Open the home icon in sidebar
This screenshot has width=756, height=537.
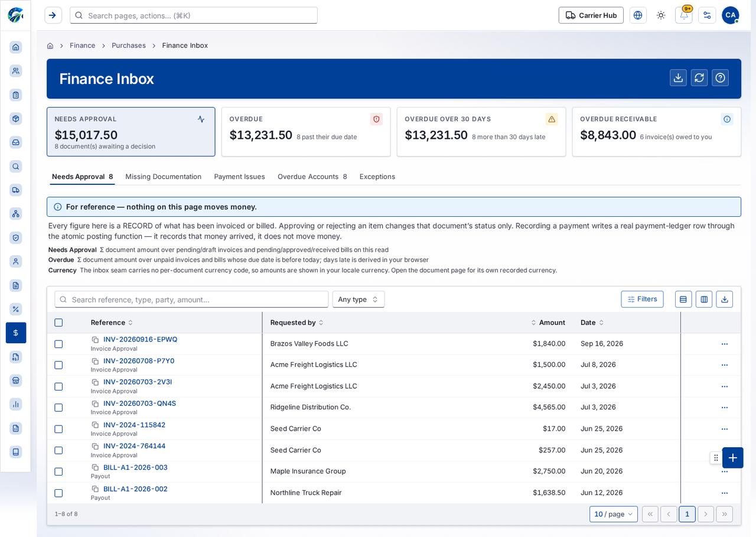pyautogui.click(x=16, y=47)
